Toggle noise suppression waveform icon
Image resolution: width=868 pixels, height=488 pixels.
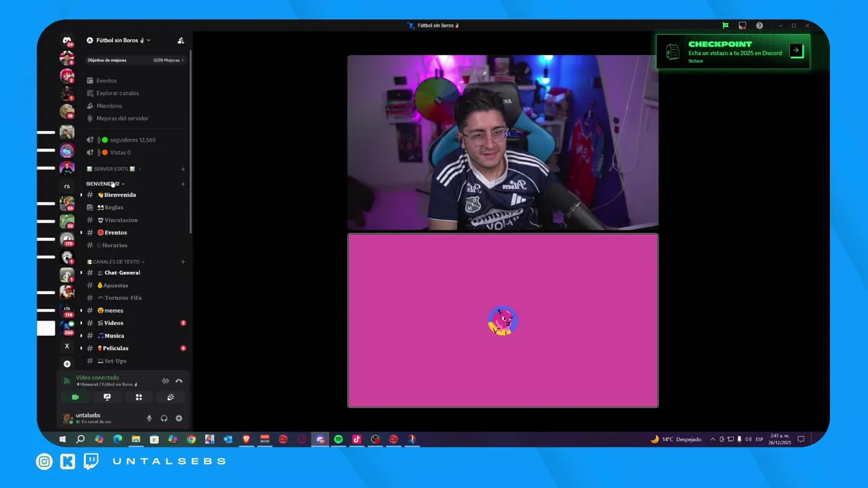coord(165,381)
